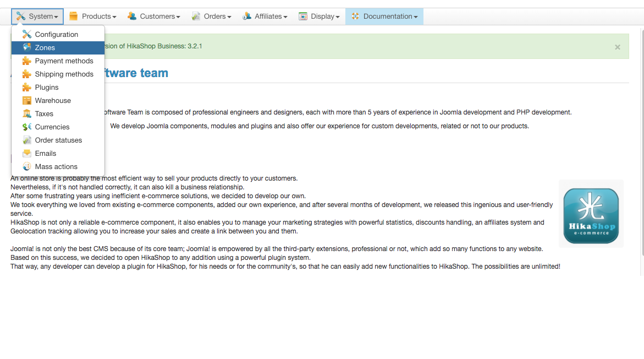The image size is (644, 359).
Task: Expand the Products dropdown arrow
Action: coord(114,17)
